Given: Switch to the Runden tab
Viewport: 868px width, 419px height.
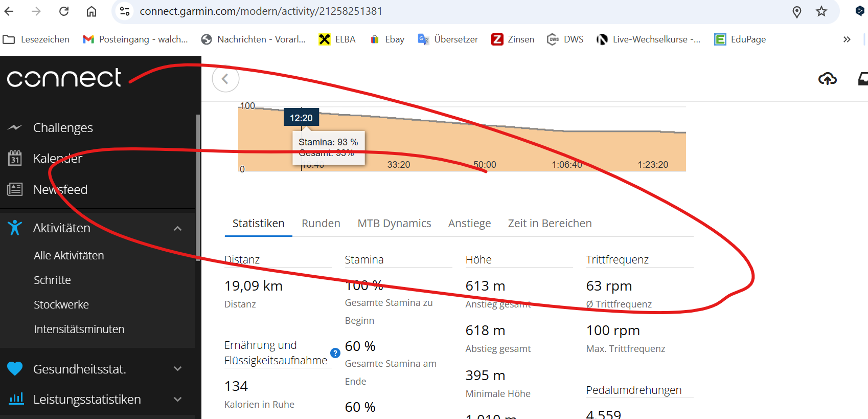Looking at the screenshot, I should (x=321, y=224).
